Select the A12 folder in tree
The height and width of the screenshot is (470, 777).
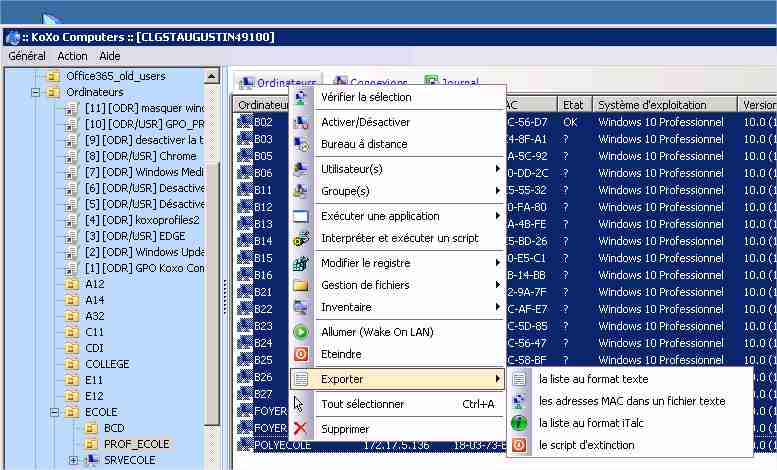tap(95, 284)
